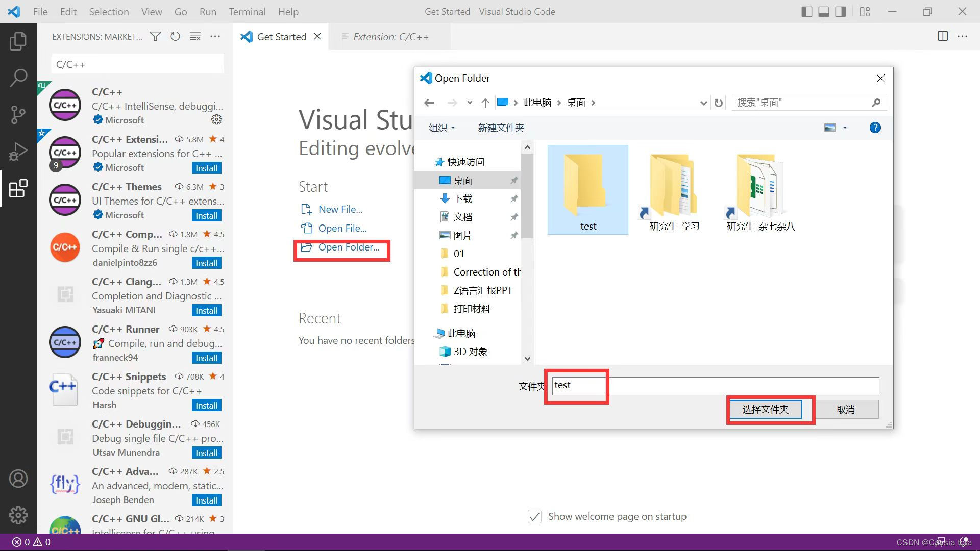Image resolution: width=980 pixels, height=551 pixels.
Task: Open the C/C++ extension manage gear
Action: click(x=217, y=119)
